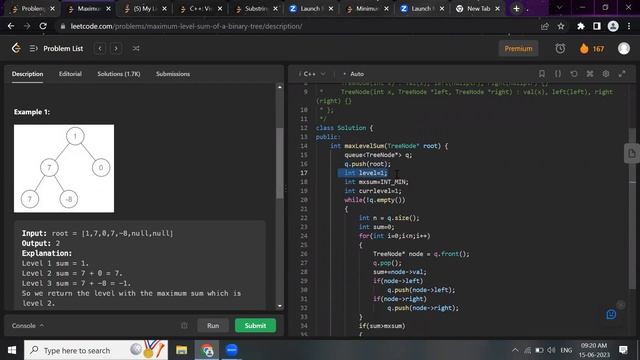This screenshot has width=640, height=360.
Task: Click line 20 while(!q.empty())
Action: pos(375,200)
